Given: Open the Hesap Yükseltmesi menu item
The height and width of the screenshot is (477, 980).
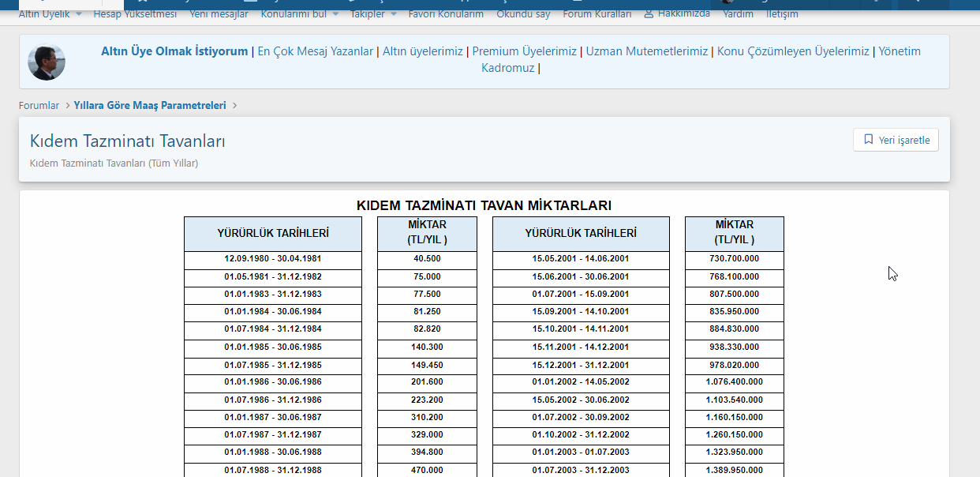Looking at the screenshot, I should click(x=135, y=13).
